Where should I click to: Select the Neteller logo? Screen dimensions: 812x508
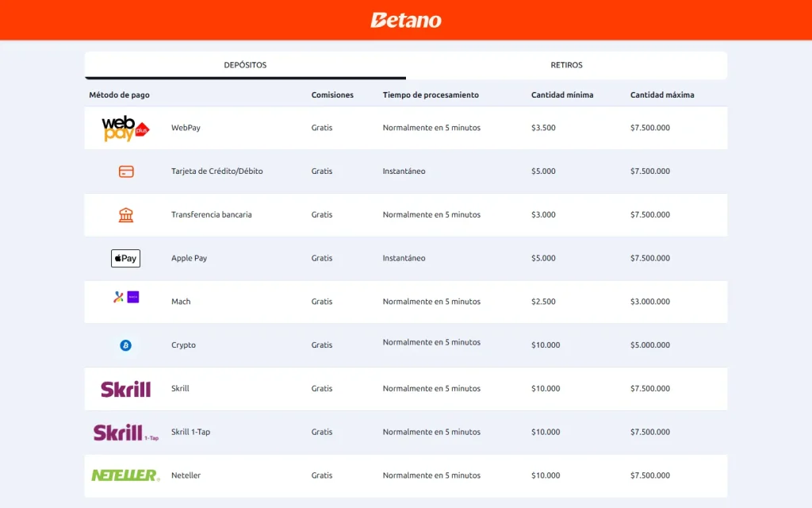[x=125, y=475]
